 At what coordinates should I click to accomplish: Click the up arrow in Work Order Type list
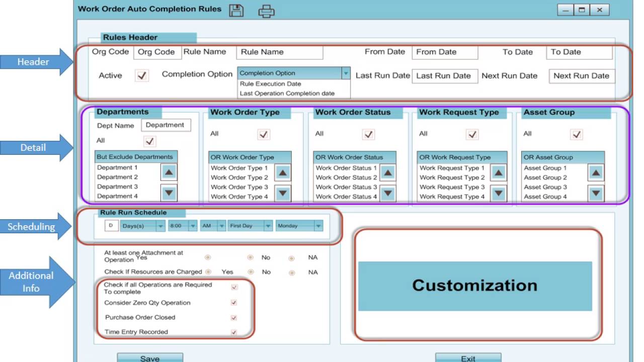tap(283, 173)
